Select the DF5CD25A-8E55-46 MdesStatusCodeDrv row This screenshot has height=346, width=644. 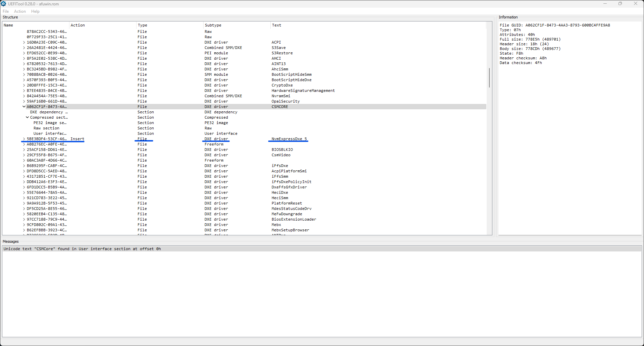pos(244,209)
